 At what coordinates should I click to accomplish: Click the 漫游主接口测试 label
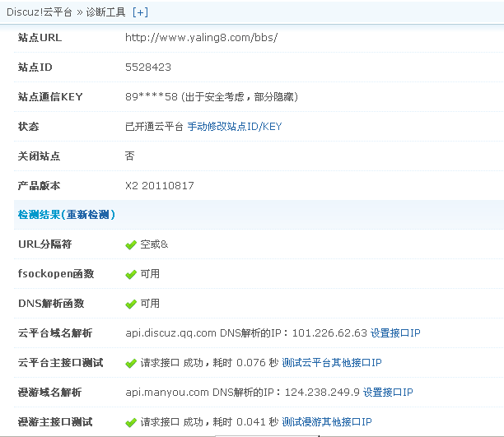[55, 422]
